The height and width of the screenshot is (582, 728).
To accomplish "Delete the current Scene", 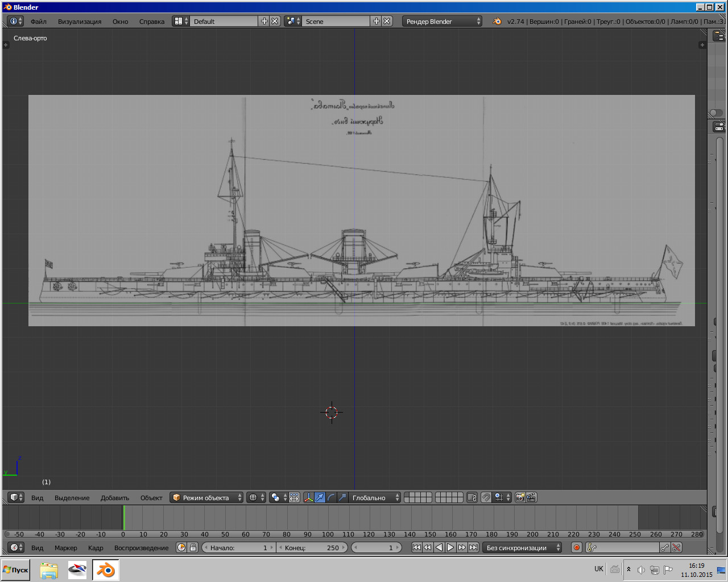I will 387,21.
